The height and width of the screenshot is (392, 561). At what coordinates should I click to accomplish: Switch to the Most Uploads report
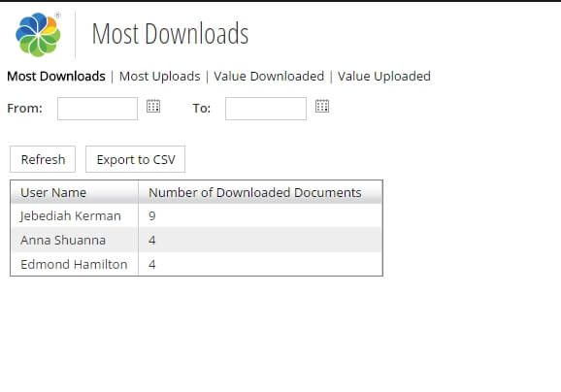pyautogui.click(x=159, y=77)
